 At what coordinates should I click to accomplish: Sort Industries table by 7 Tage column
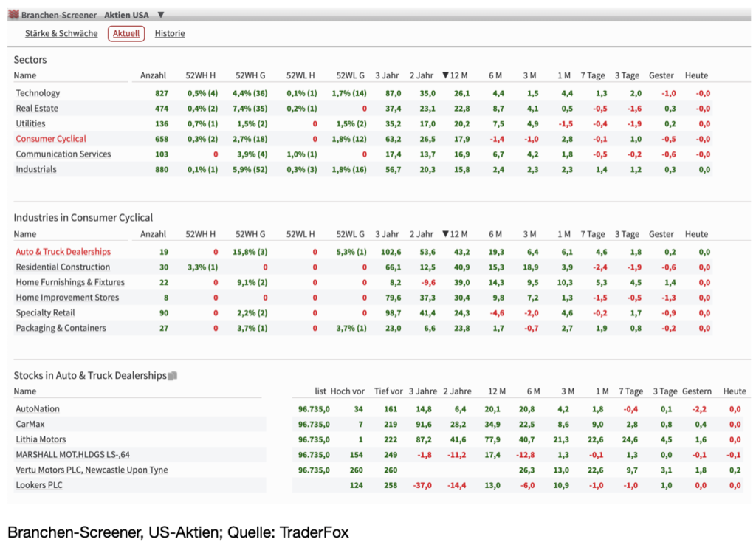coord(593,234)
